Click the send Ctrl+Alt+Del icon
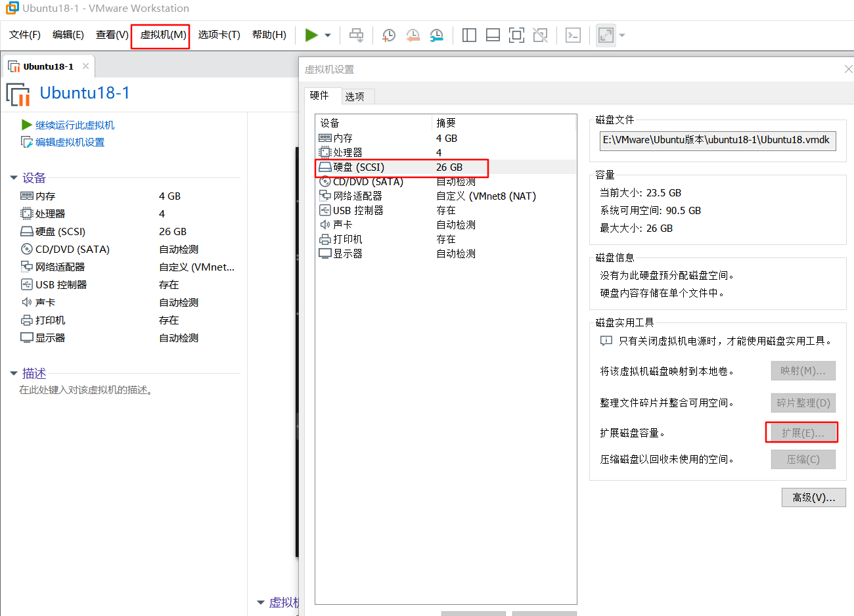Viewport: 854px width, 616px height. 356,35
